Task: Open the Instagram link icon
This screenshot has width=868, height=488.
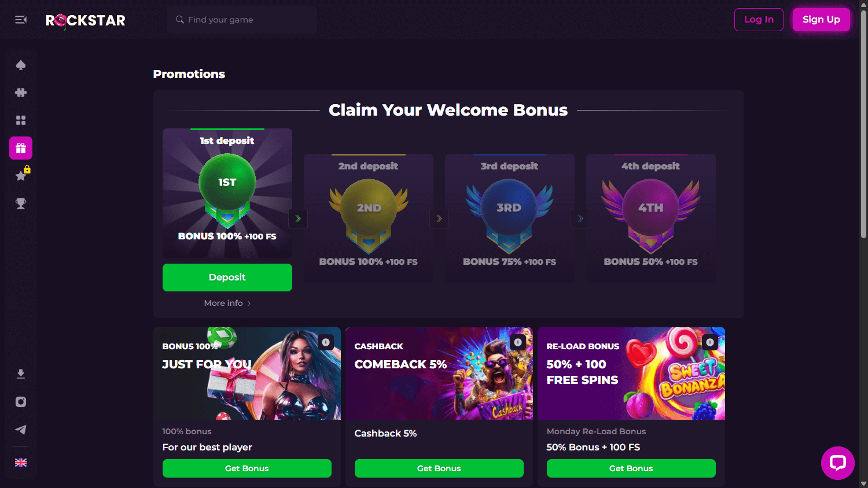Action: coord(21,402)
